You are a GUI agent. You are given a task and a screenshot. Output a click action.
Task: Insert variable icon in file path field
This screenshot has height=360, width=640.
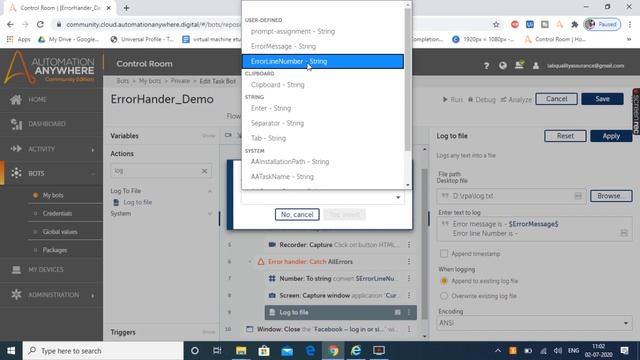coord(578,196)
